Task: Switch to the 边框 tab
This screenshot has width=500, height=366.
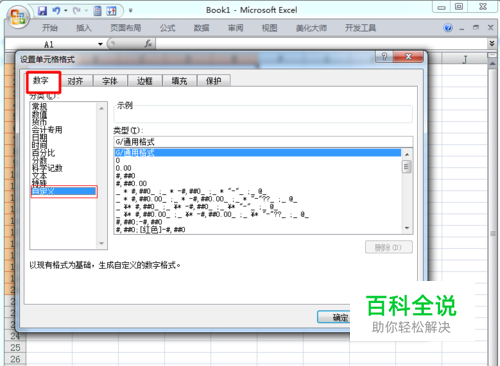Action: (x=145, y=81)
